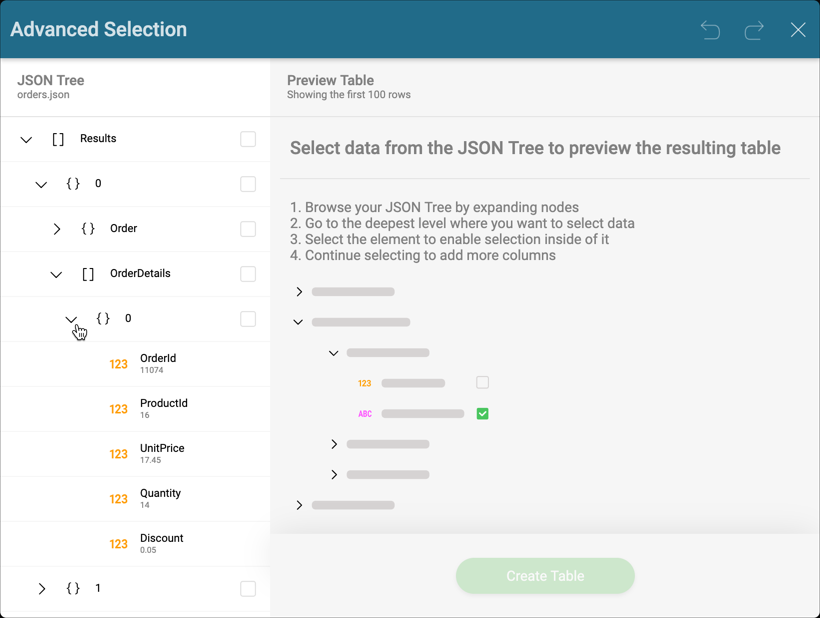
Task: Click instruction step 1 about expanding nodes
Action: point(435,208)
